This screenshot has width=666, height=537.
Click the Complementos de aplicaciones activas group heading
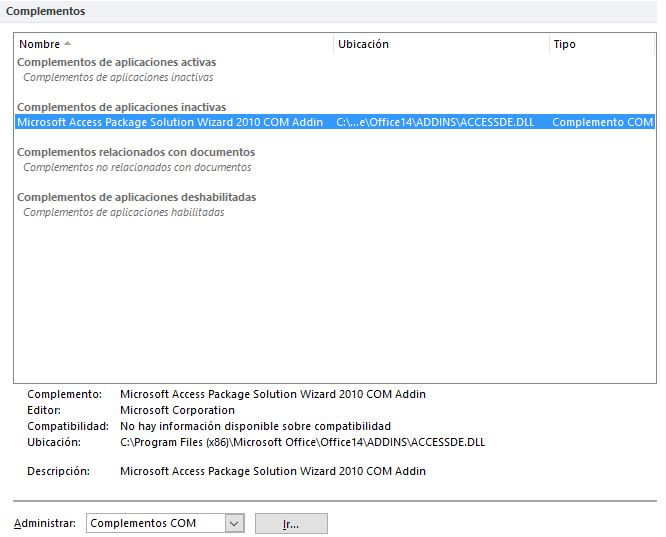(116, 62)
